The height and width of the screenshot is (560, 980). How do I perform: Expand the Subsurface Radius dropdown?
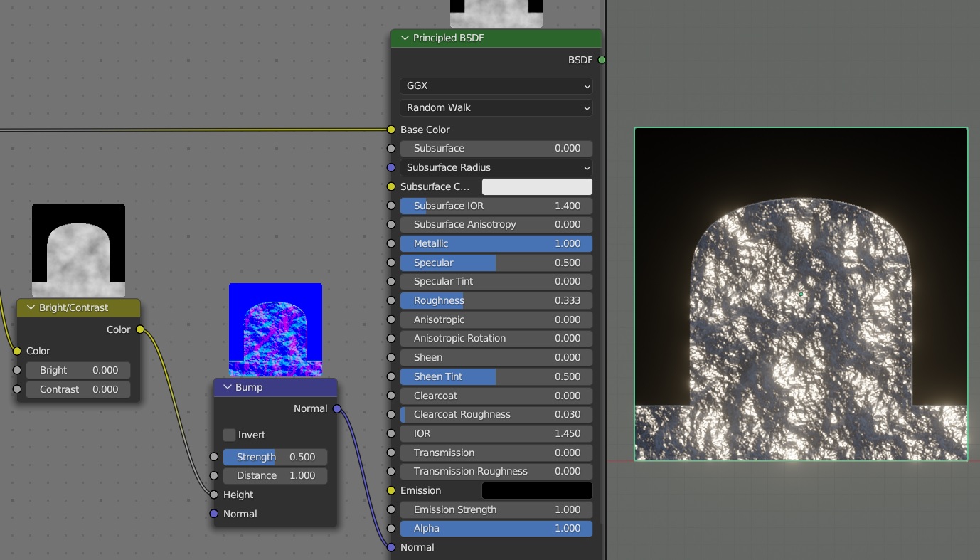click(x=496, y=167)
